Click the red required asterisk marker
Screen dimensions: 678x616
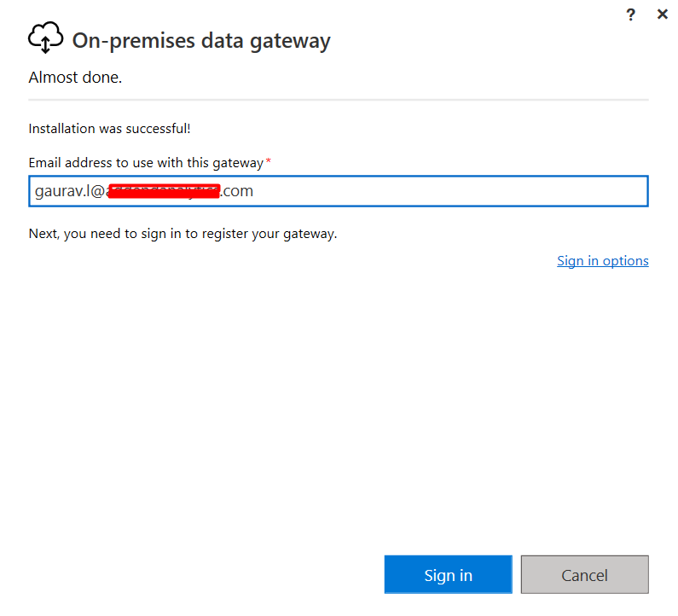click(x=268, y=160)
